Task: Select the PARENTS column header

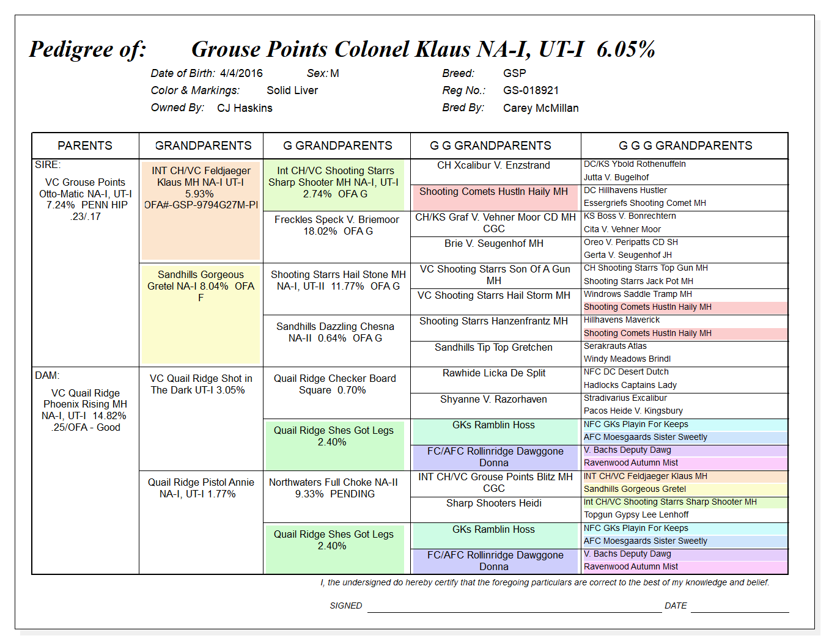Action: click(x=85, y=145)
